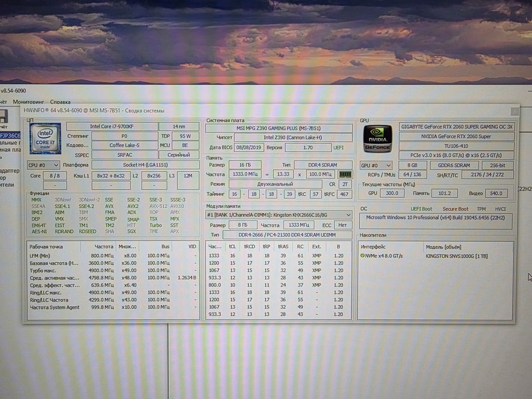Click the floppy disk save report icon
Viewport: 532px width, 399px height.
click(3, 116)
